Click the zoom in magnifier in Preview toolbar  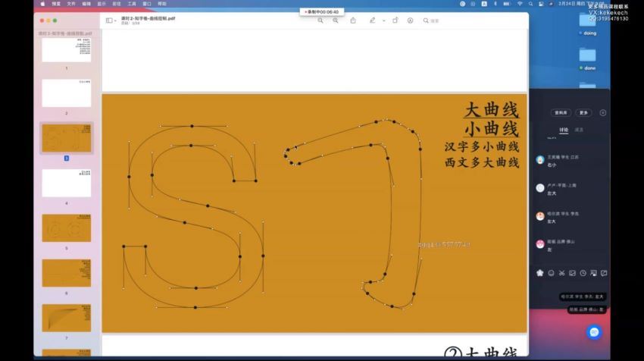336,20
